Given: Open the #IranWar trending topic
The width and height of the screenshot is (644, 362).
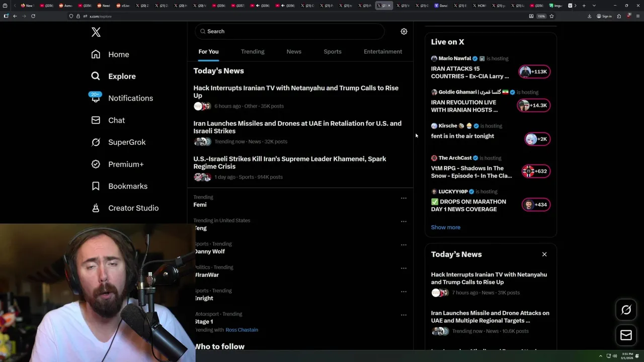Looking at the screenshot, I should point(207,275).
